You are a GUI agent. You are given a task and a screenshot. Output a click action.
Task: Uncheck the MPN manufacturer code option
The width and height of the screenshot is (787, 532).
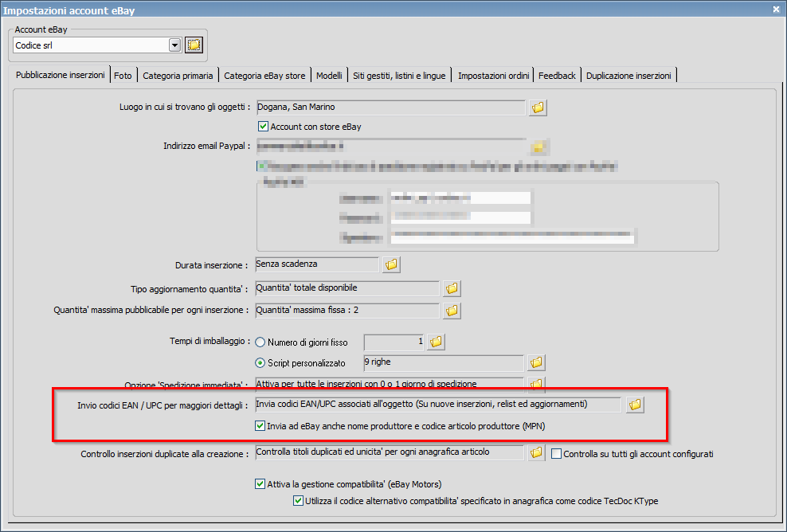pos(260,426)
